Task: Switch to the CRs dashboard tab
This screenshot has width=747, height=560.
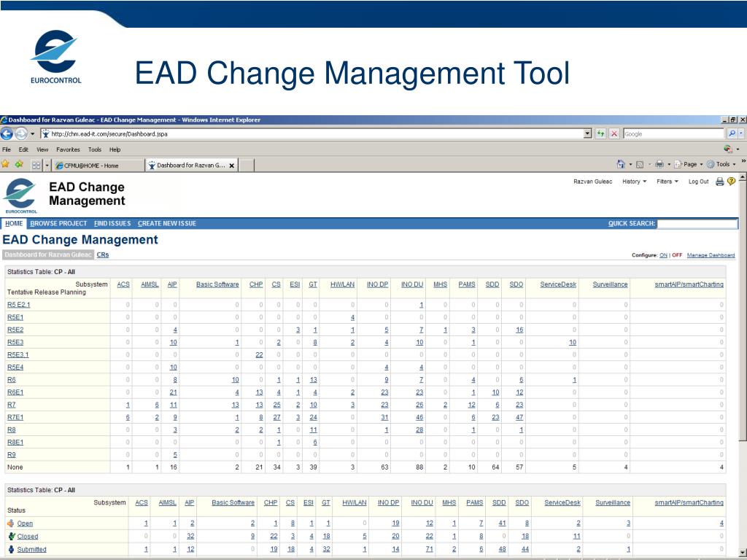Action: [102, 254]
